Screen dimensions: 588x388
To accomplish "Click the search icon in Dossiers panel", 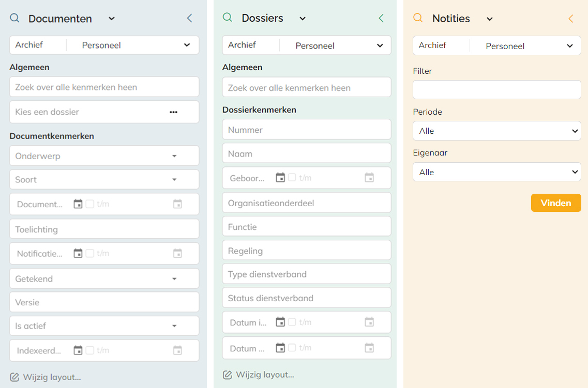I will coord(227,17).
